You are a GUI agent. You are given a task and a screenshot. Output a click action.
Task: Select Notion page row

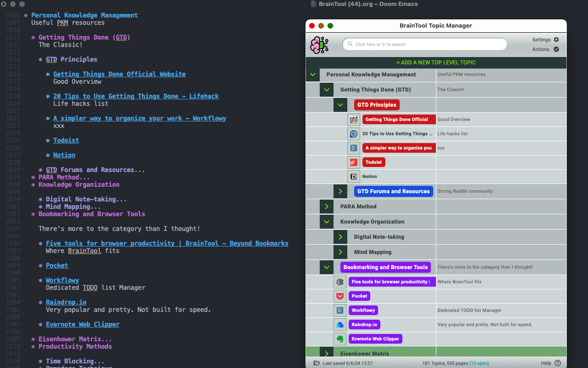370,177
